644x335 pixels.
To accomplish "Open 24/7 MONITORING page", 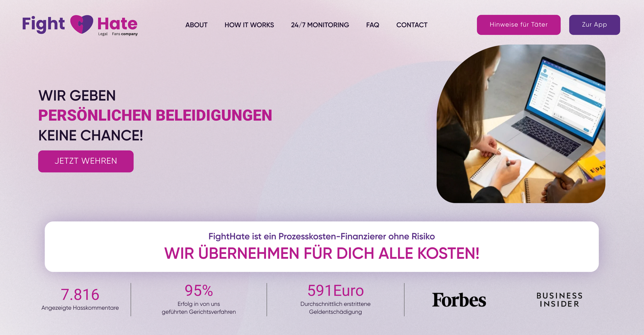I will coord(320,25).
